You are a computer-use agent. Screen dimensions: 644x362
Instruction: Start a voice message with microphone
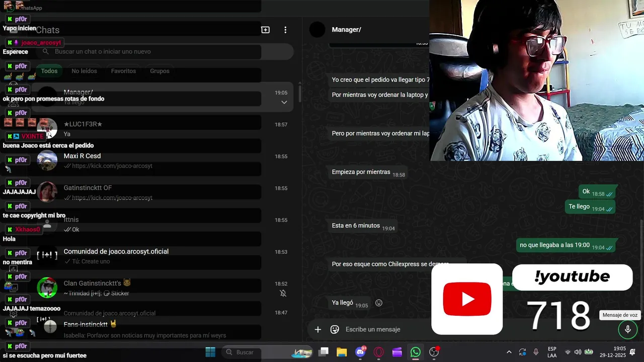[x=627, y=329]
